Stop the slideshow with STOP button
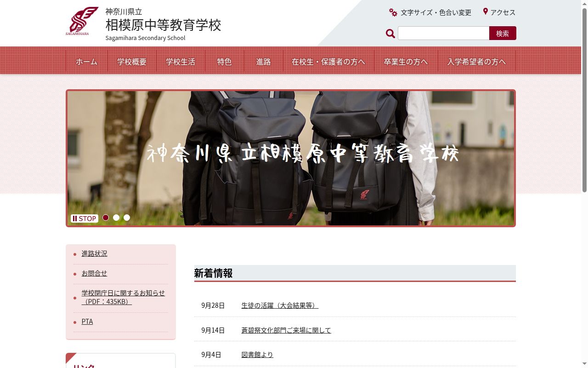The width and height of the screenshot is (588, 368). (x=85, y=218)
